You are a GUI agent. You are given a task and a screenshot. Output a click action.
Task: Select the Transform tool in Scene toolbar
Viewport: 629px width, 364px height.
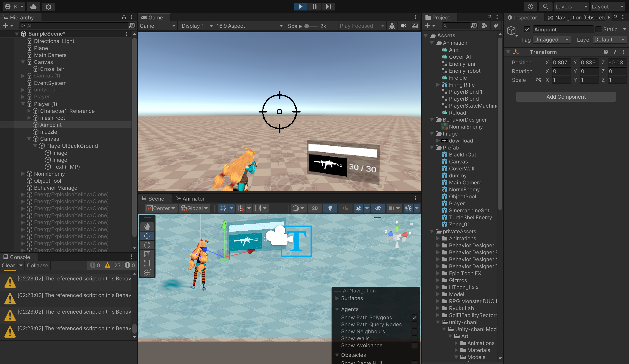tap(147, 273)
